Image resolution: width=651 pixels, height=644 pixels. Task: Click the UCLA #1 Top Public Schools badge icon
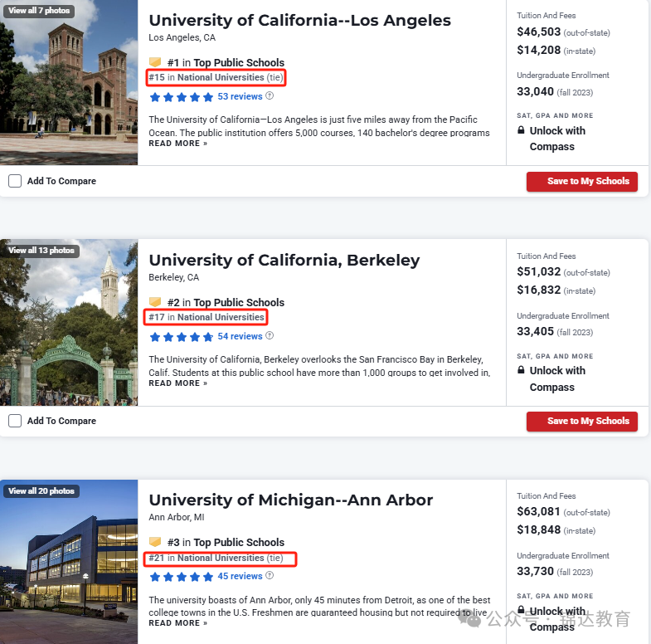pos(155,62)
